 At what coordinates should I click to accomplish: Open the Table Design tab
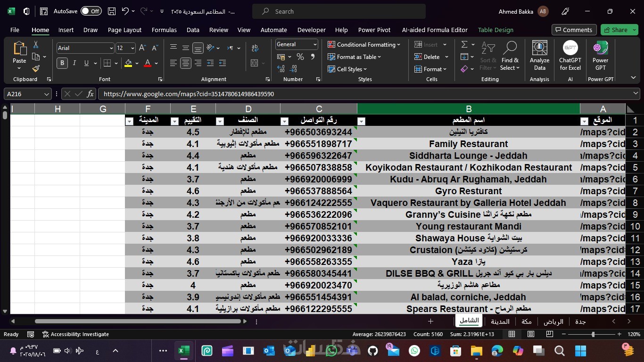(x=495, y=30)
